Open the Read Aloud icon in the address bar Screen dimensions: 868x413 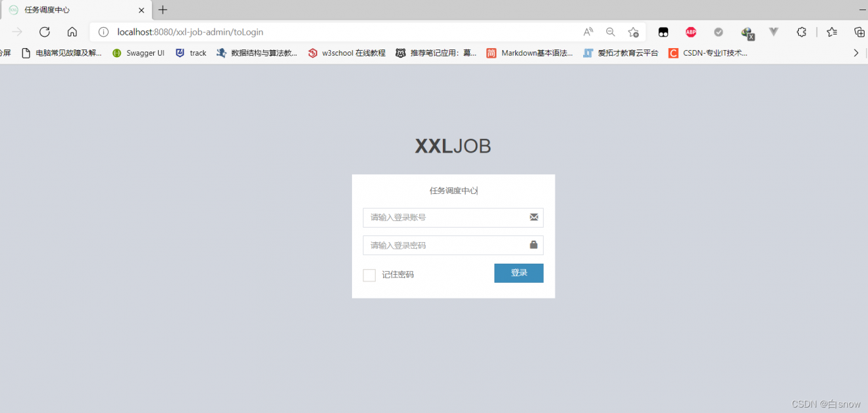click(x=587, y=32)
